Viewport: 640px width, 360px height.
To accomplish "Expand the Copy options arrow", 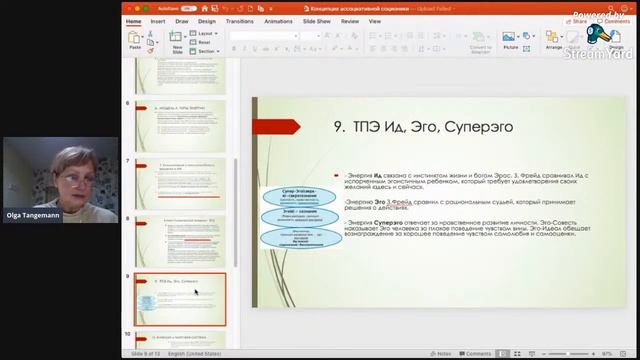I will click(157, 42).
